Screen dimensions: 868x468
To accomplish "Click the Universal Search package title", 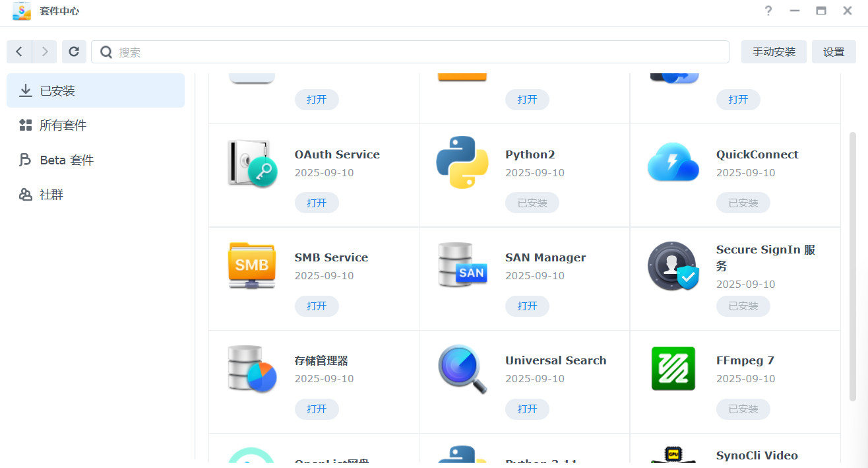I will pos(556,360).
